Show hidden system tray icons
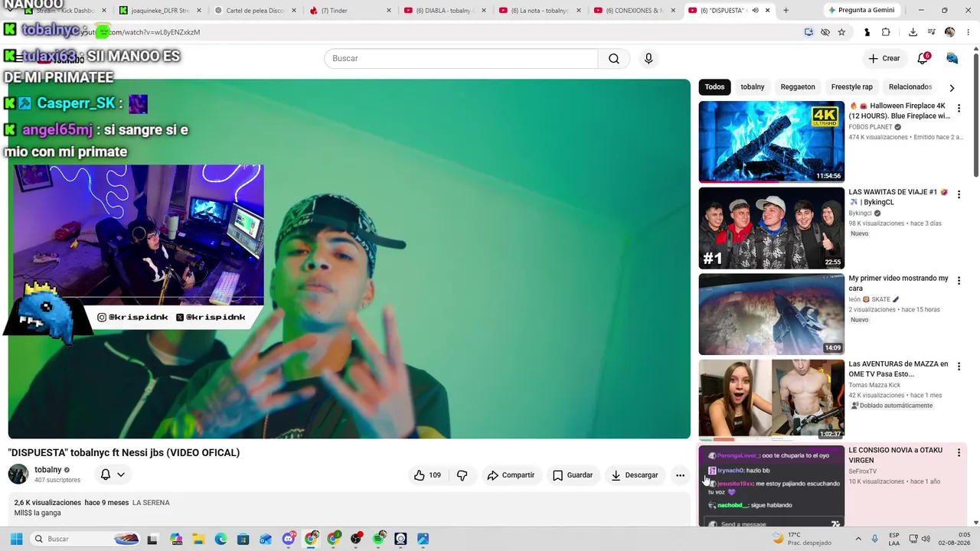The image size is (980, 551). tap(857, 539)
